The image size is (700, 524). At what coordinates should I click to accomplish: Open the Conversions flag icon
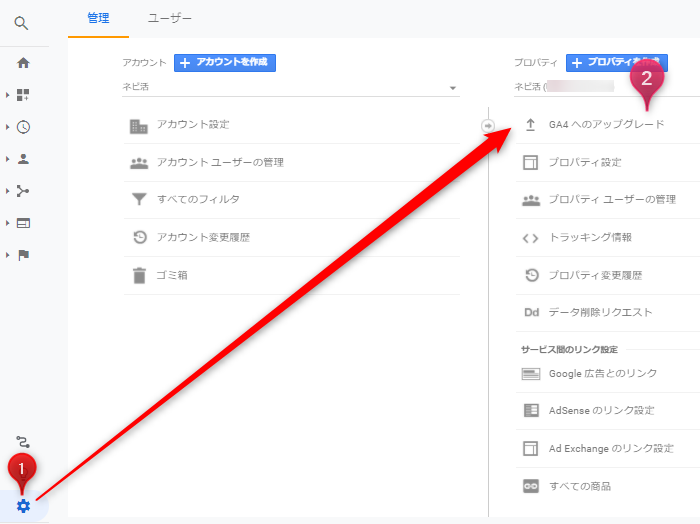[23, 255]
